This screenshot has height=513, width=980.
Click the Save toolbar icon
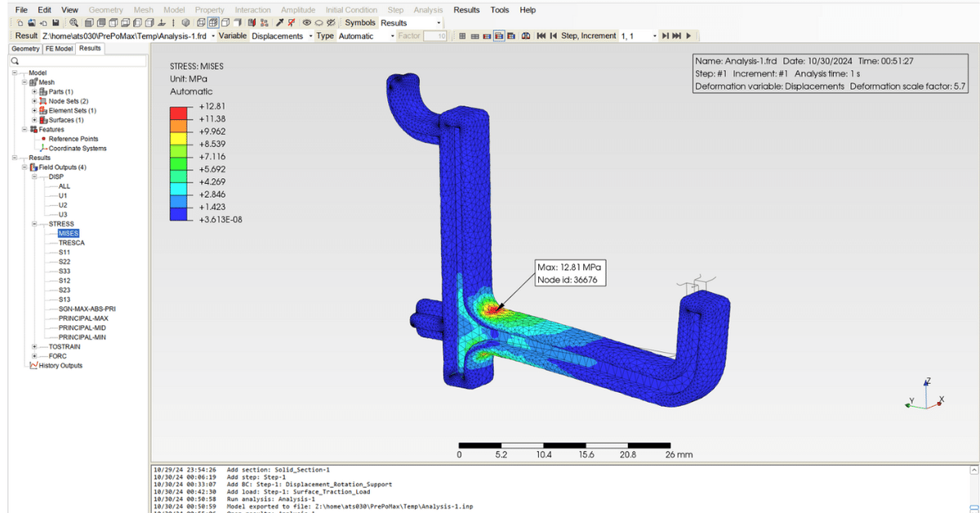(x=56, y=23)
